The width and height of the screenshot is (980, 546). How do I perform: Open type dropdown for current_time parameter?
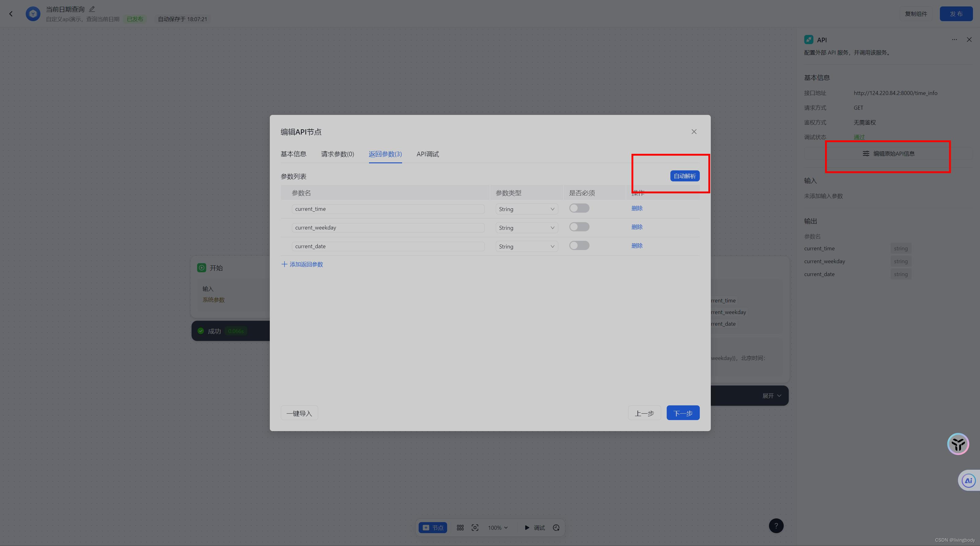[526, 209]
